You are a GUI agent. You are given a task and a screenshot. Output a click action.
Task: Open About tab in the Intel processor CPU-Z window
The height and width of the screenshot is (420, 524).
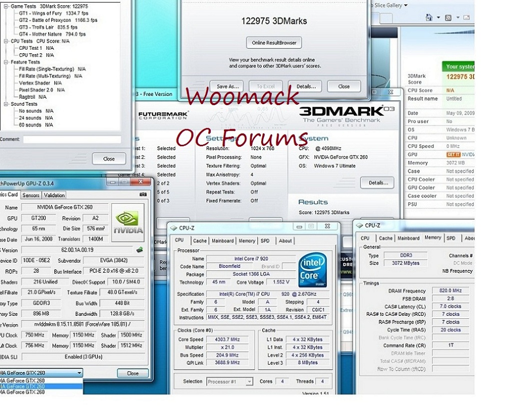pos(285,240)
